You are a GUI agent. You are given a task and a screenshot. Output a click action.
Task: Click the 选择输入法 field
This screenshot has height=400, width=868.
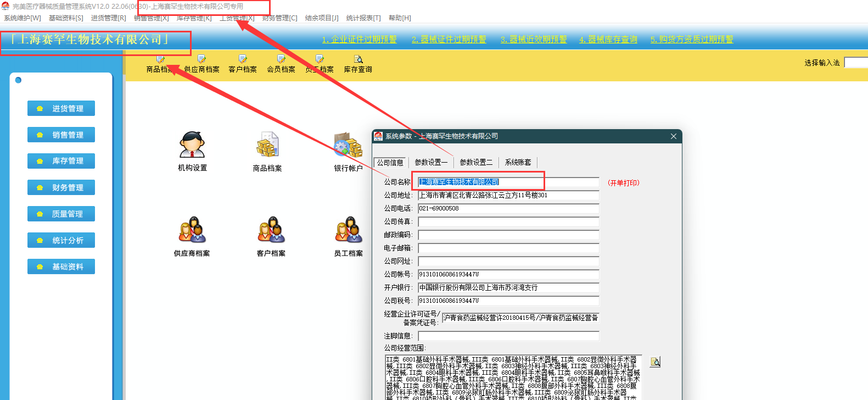[x=856, y=63]
